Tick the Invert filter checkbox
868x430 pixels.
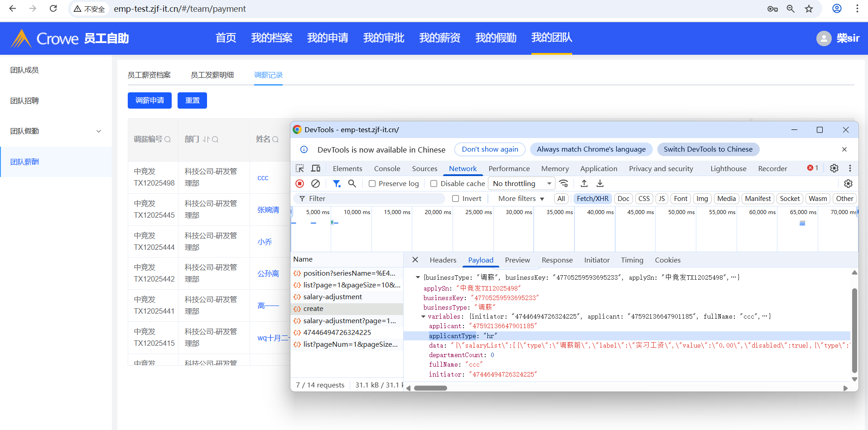click(x=456, y=199)
